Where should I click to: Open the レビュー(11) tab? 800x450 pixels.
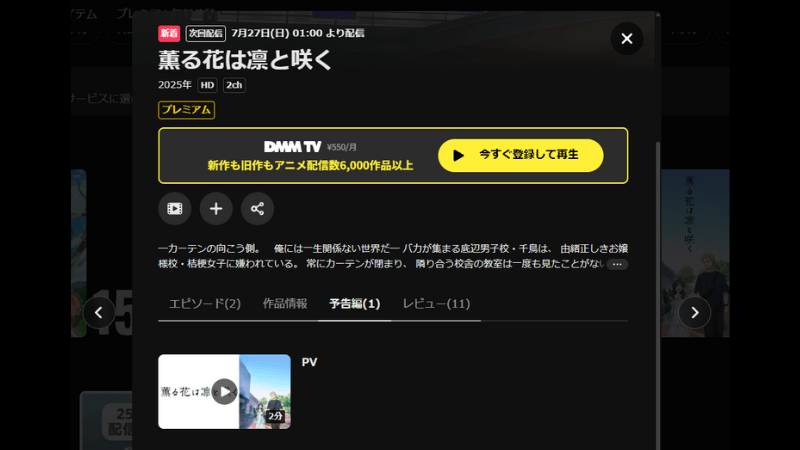point(436,304)
